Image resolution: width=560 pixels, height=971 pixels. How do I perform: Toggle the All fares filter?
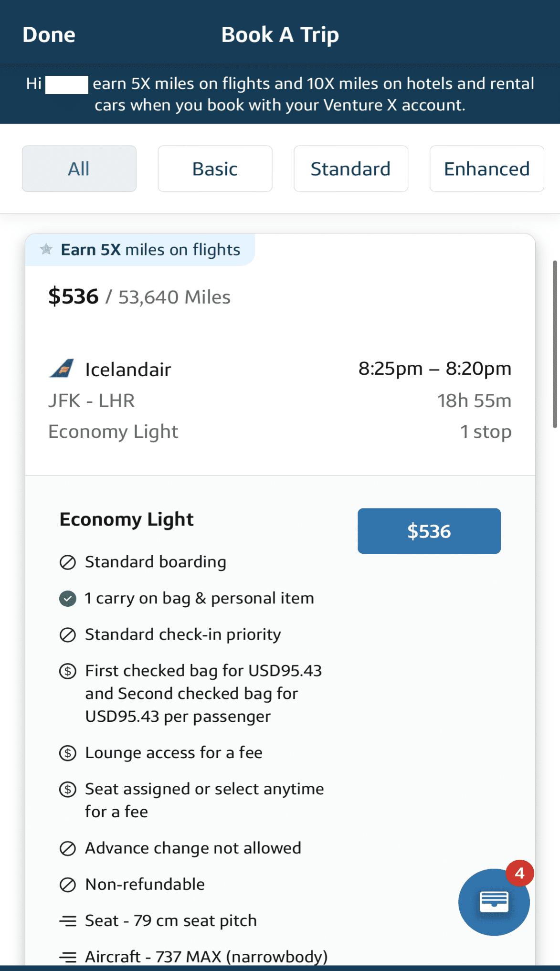click(79, 169)
